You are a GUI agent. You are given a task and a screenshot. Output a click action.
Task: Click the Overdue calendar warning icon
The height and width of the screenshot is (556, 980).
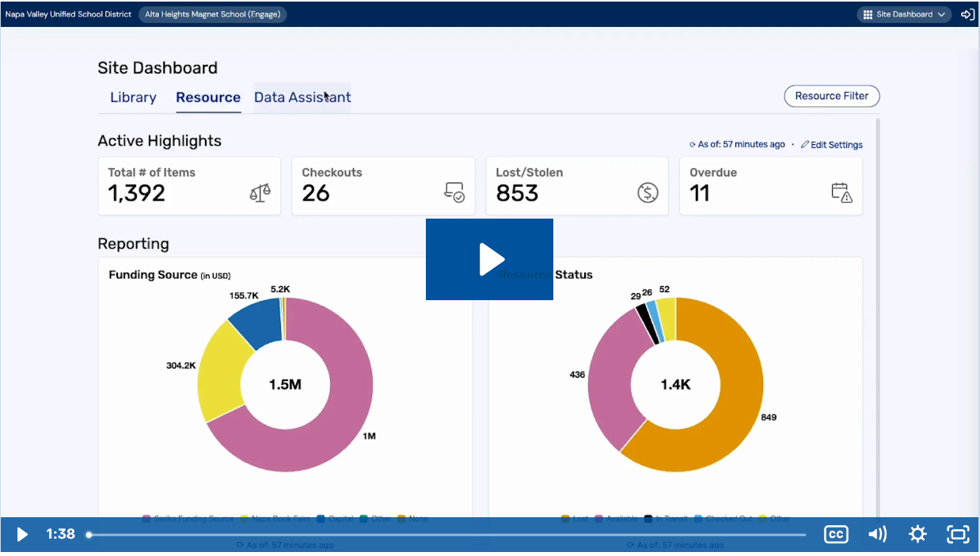[841, 192]
